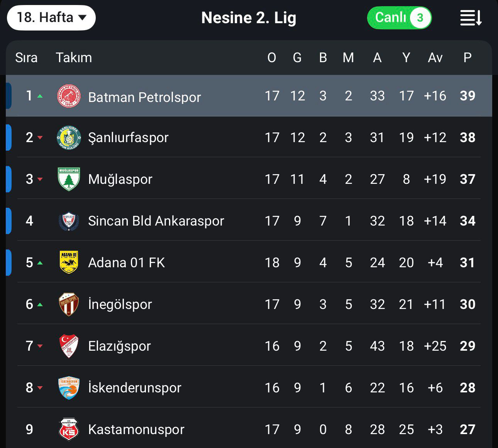This screenshot has height=448, width=498.
Task: Click the Kastamonuspor KS logo
Action: pos(69,429)
